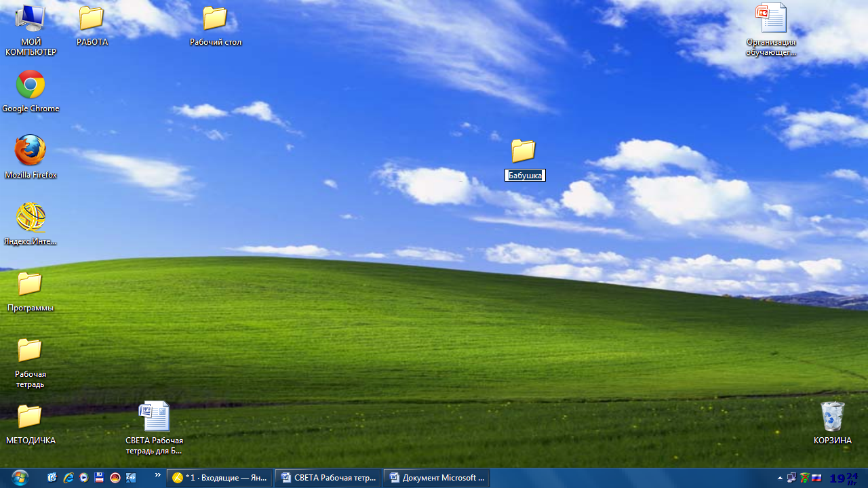Click the floppy disk quick launch icon
Viewport: 868px width, 488px height.
99,478
